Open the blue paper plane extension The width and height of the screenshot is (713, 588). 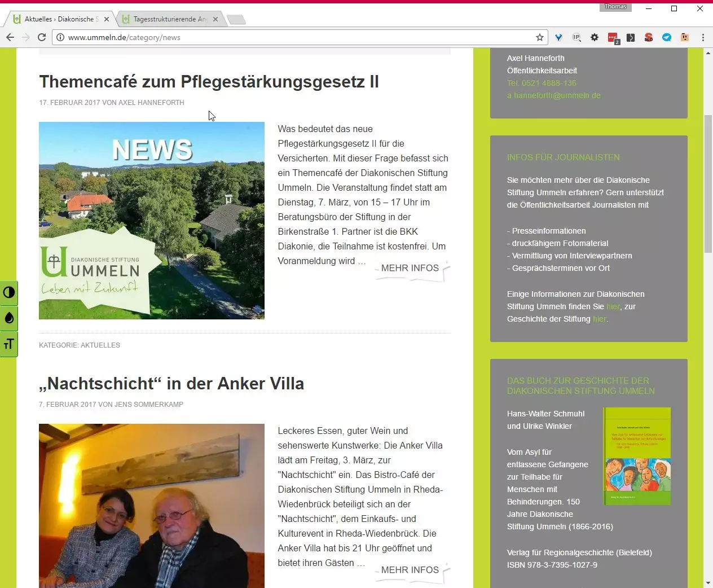(667, 37)
